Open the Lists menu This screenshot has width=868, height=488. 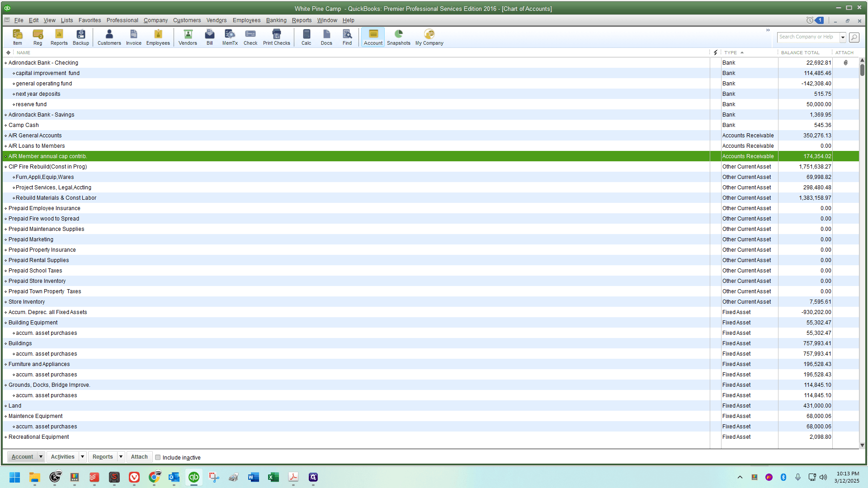click(x=66, y=20)
